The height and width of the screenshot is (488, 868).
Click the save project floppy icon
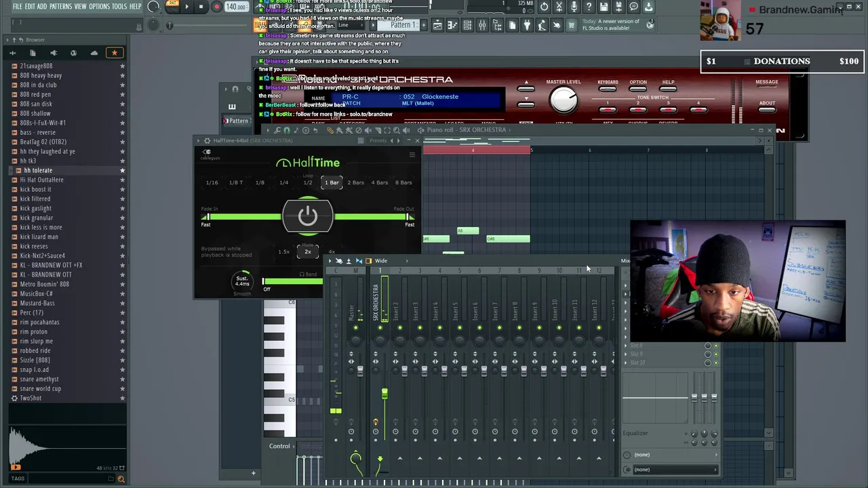[x=604, y=7]
